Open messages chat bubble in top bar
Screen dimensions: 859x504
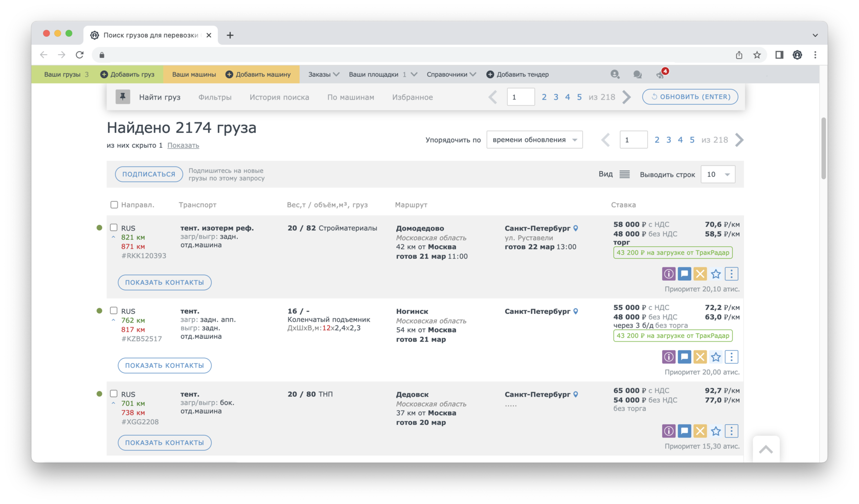coord(637,75)
